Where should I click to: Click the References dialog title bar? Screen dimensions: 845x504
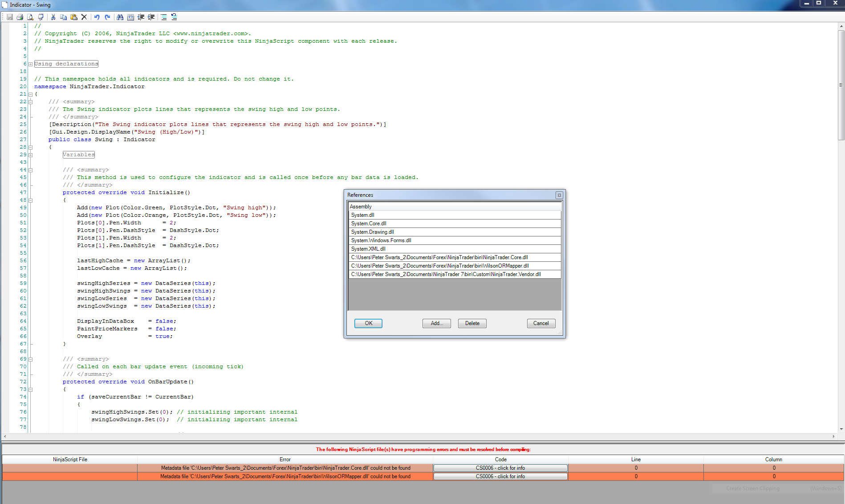pyautogui.click(x=450, y=195)
